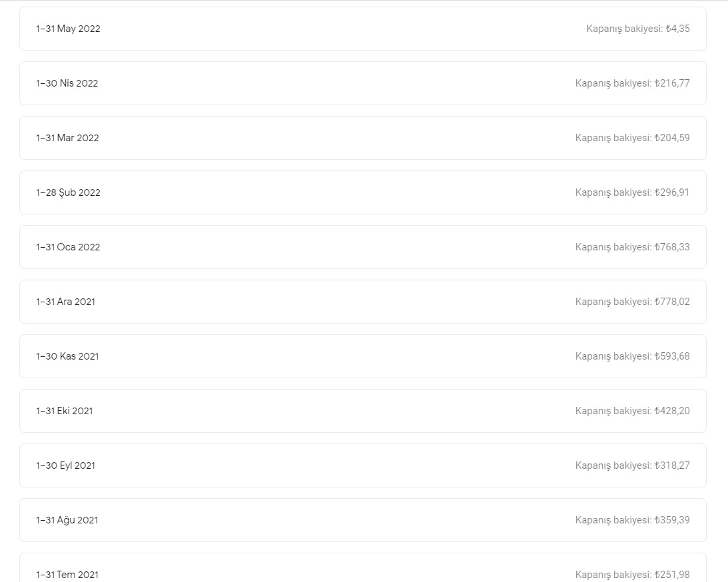Expand the 1–31 Eki 2021 statement row
728x582 pixels.
click(x=362, y=412)
